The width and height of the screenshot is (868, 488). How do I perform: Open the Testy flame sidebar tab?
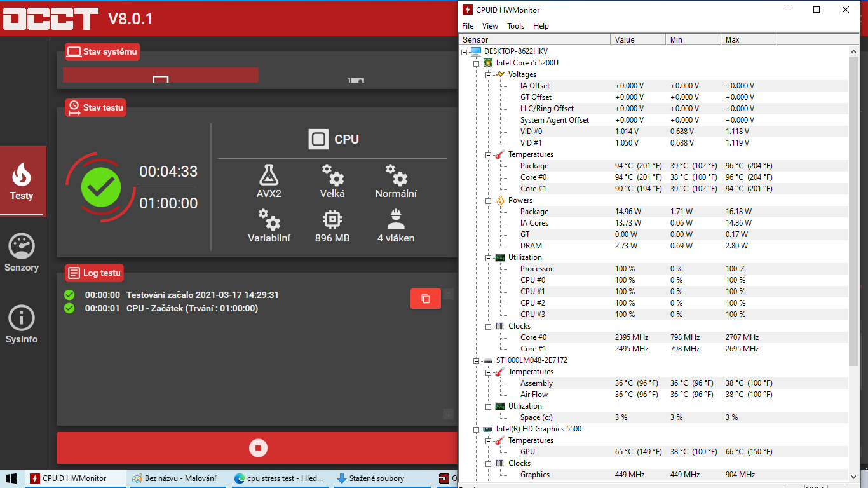22,181
